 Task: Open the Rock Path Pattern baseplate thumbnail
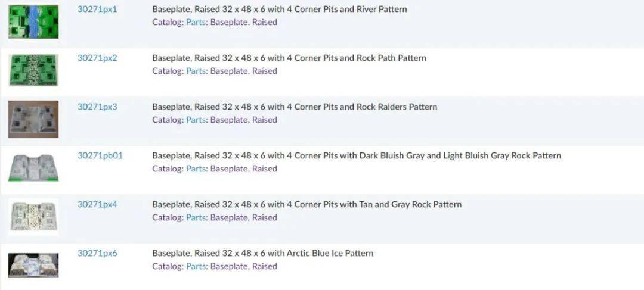point(33,70)
